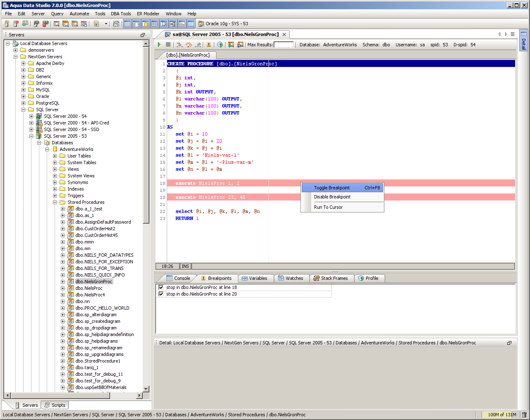Collapse the AdventureWorks database node

(47, 149)
